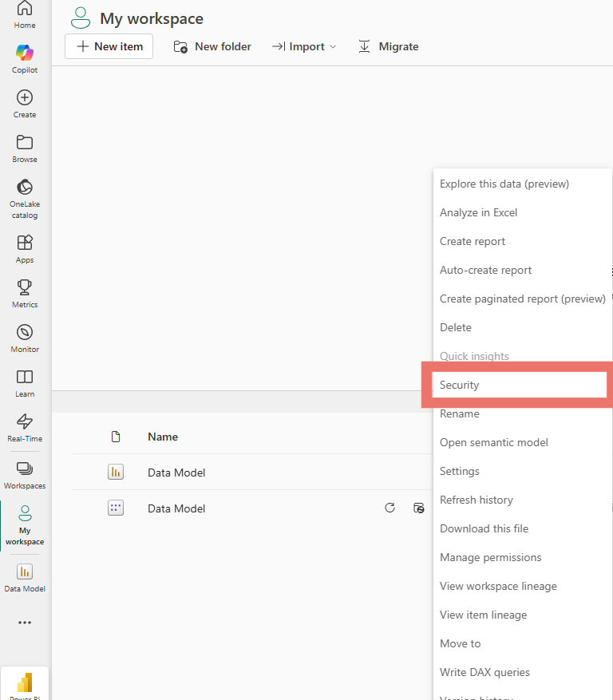This screenshot has height=700, width=613.
Task: Expand the Import dropdown
Action: coord(304,46)
